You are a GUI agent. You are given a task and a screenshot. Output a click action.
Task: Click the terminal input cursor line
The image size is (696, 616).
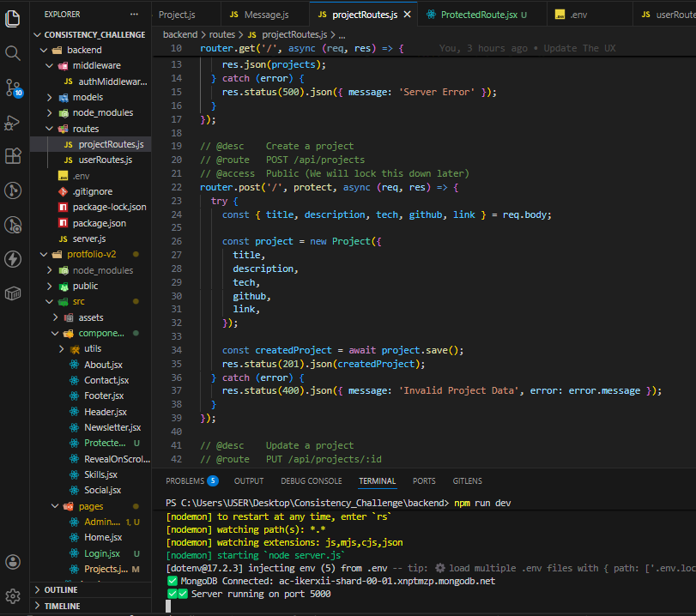click(x=168, y=607)
